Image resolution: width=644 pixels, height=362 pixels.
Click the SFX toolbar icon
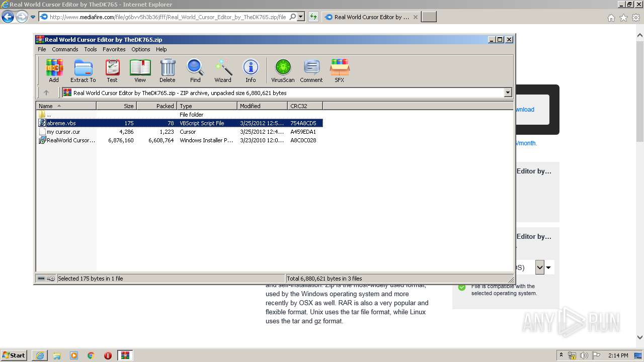click(x=340, y=70)
